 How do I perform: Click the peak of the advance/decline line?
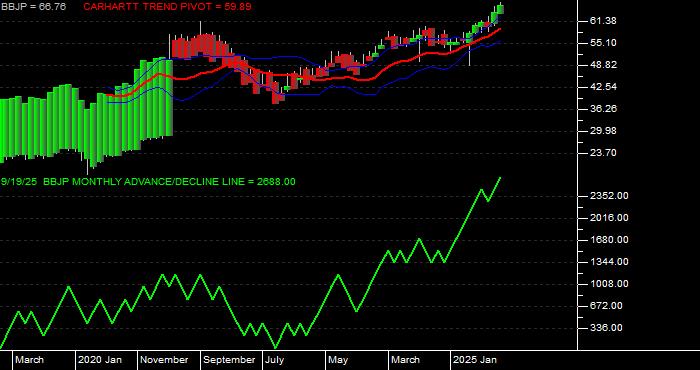(x=500, y=178)
